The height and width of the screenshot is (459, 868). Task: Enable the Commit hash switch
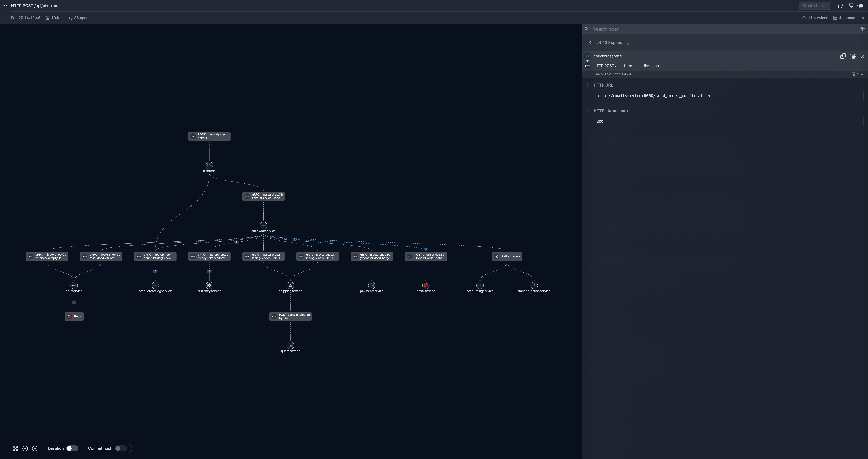click(x=120, y=448)
